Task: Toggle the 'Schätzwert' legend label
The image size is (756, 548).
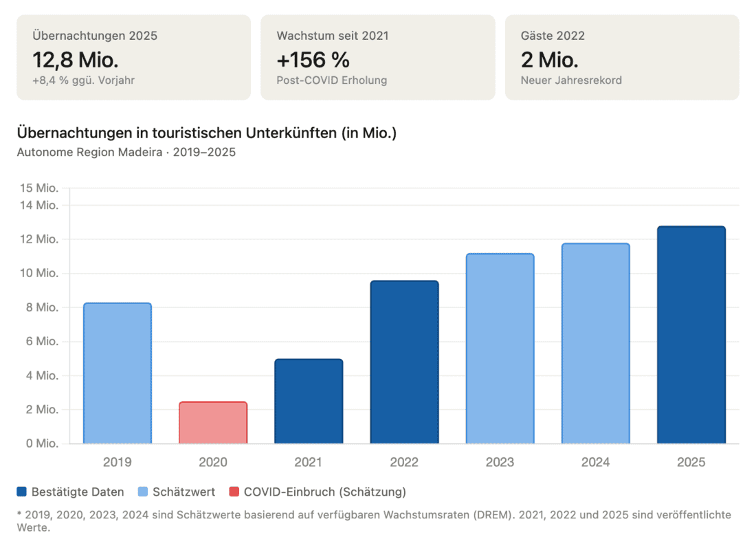Action: coord(185,492)
